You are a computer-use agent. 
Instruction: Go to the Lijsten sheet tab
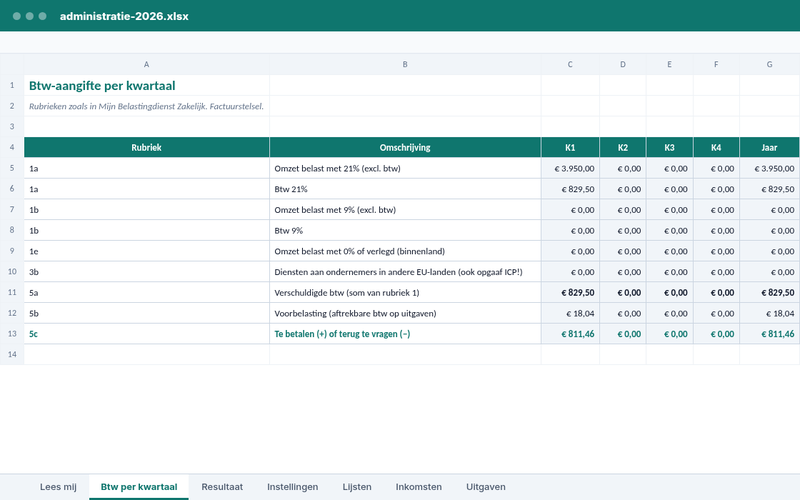[357, 487]
